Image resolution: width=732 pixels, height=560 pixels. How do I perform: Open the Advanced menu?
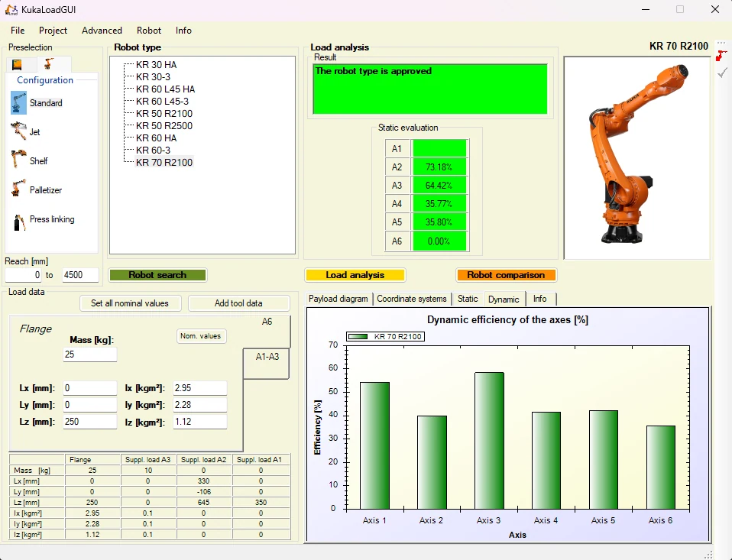pyautogui.click(x=102, y=31)
